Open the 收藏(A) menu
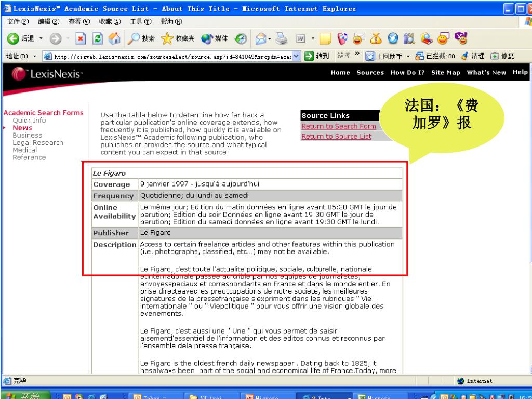This screenshot has width=532, height=399. [110, 22]
